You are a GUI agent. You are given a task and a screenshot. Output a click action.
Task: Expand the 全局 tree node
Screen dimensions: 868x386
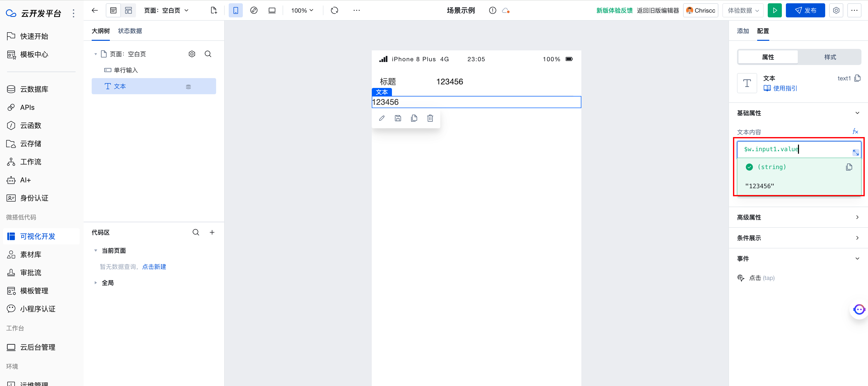point(96,283)
